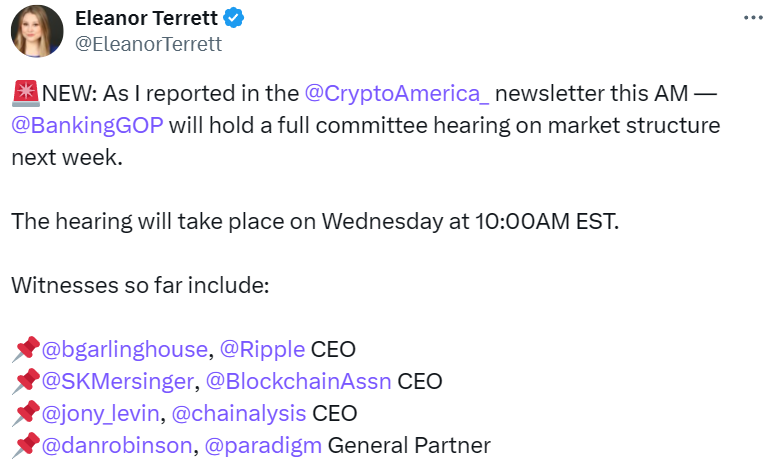The image size is (773, 463).
Task: Visit the @Ripple mention link
Action: [x=263, y=350]
